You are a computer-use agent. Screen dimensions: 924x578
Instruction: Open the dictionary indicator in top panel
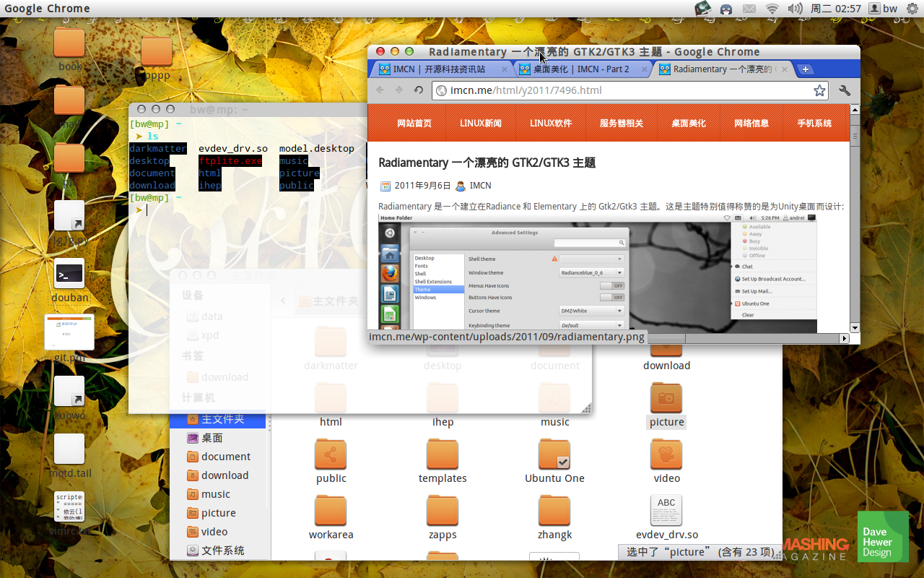pyautogui.click(x=703, y=9)
